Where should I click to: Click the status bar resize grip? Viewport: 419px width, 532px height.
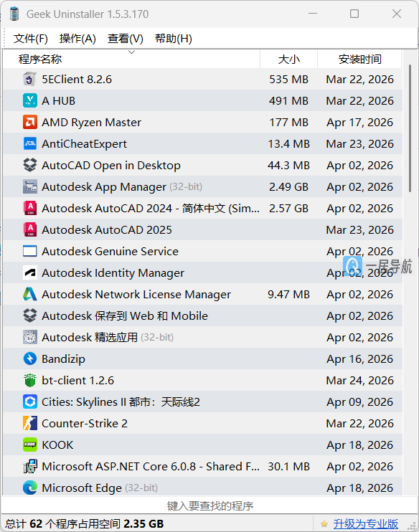point(413,526)
